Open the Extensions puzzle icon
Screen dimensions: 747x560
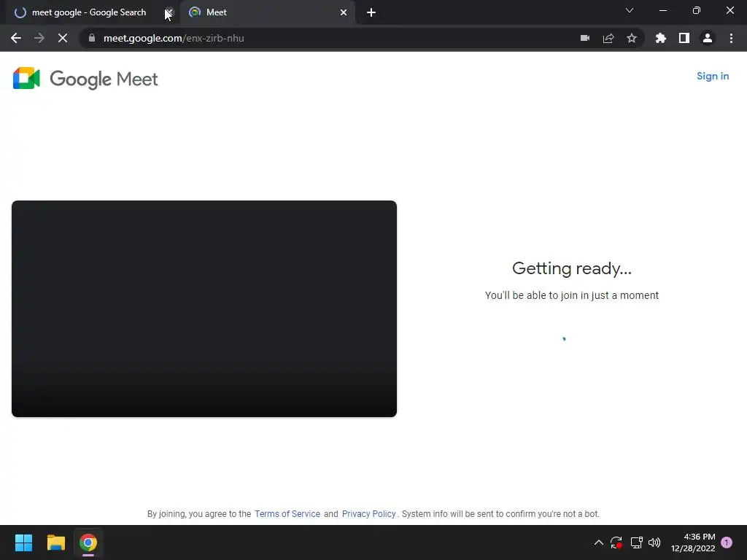(660, 38)
